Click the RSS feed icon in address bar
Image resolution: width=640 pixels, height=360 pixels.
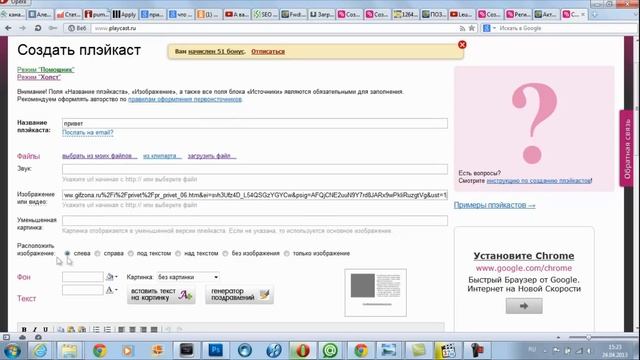click(x=462, y=28)
